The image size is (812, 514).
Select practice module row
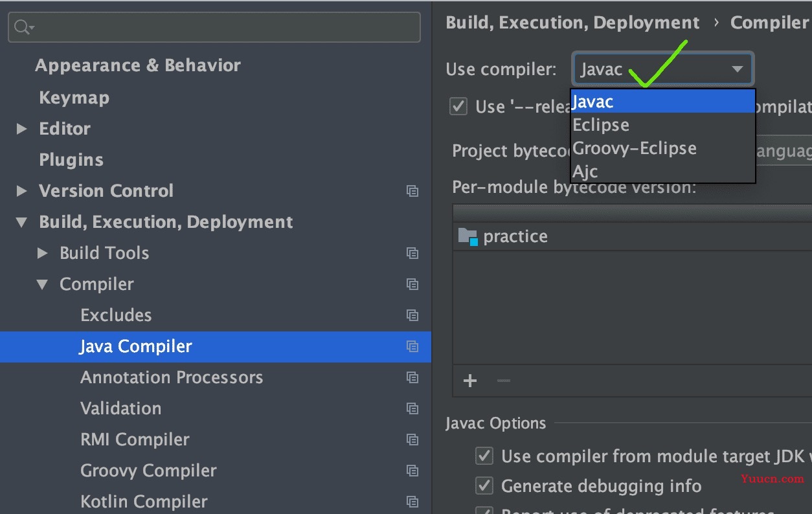point(632,236)
